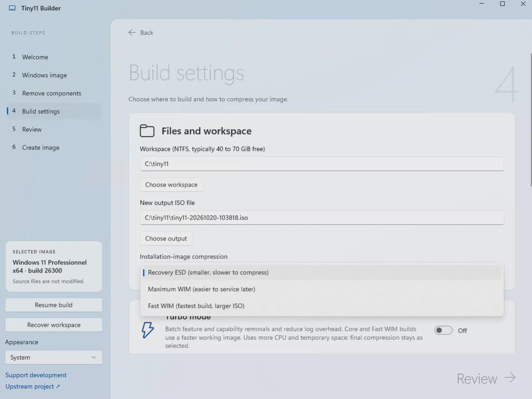Toggle the Turbo mode switch
The height and width of the screenshot is (399, 532).
(x=443, y=330)
